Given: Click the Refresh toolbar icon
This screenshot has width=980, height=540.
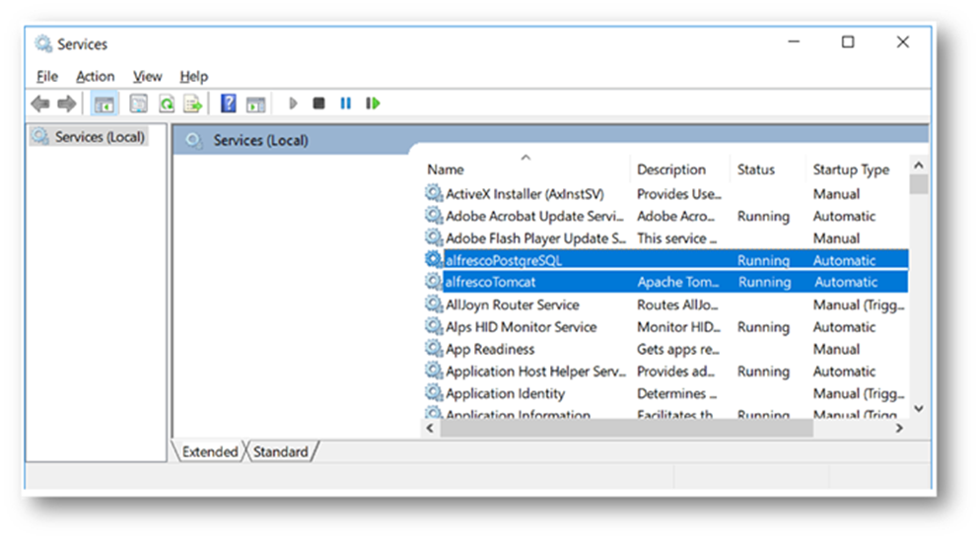Looking at the screenshot, I should click(x=167, y=103).
